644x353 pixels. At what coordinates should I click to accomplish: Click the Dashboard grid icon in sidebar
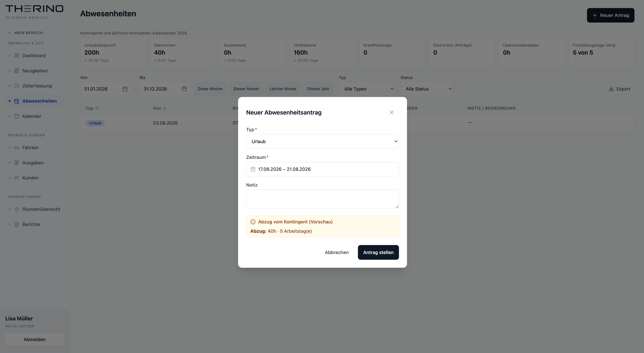pos(16,56)
